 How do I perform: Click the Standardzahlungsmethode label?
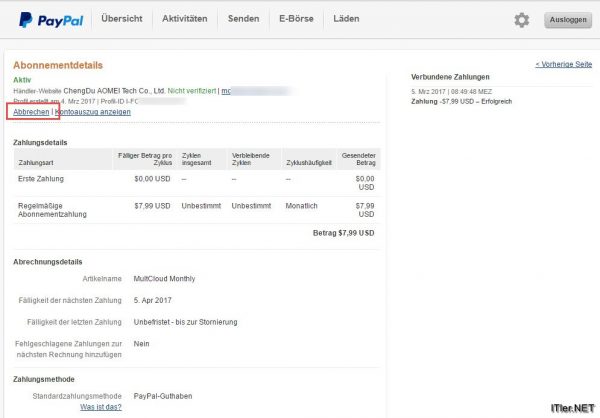tap(77, 396)
